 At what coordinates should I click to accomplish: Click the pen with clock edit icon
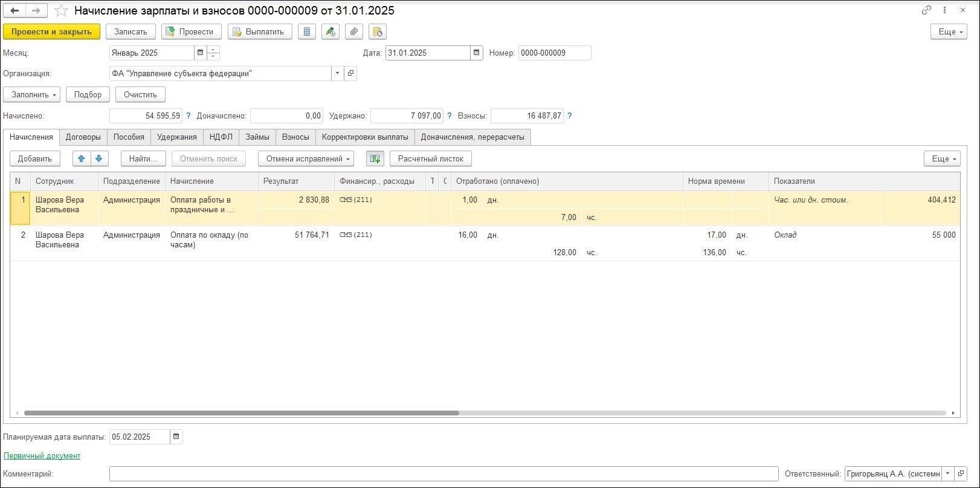[330, 31]
